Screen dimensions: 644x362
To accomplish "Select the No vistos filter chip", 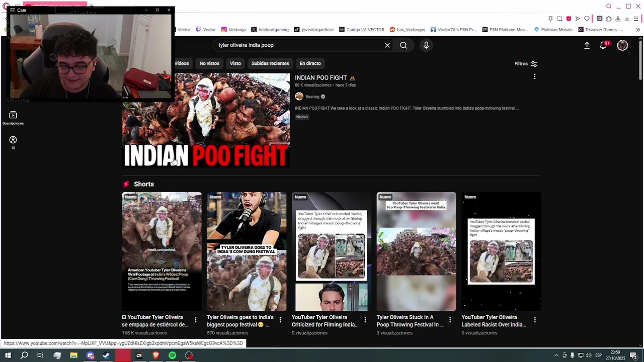I will [209, 63].
